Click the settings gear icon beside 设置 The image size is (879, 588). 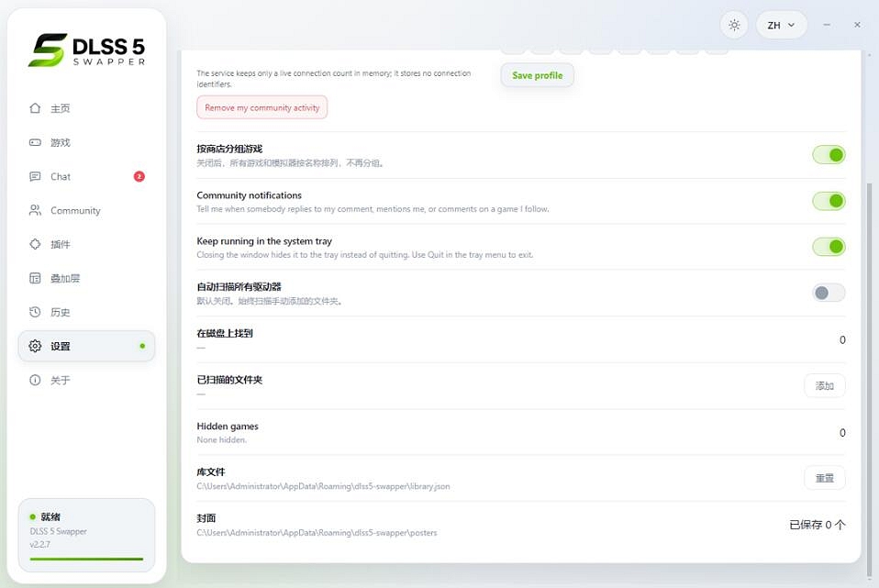[x=35, y=346]
